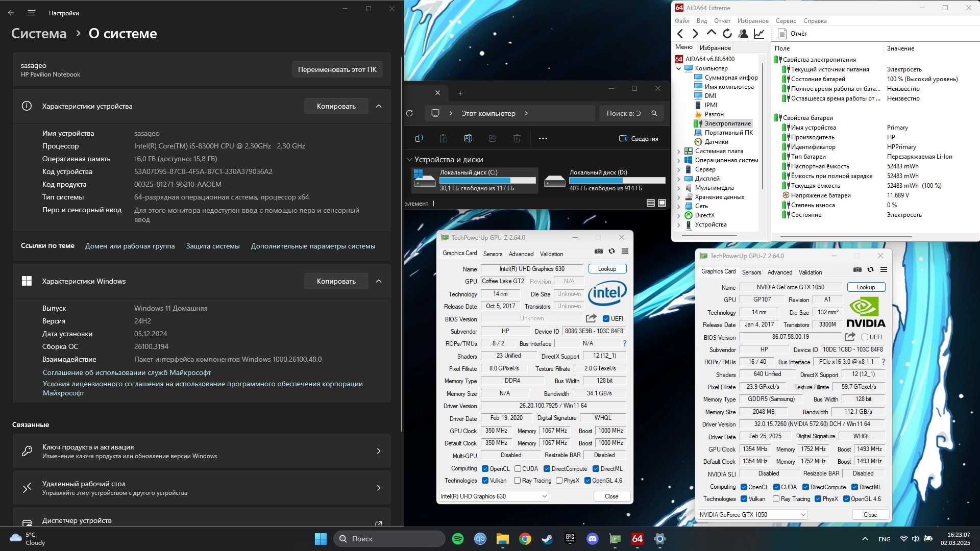Collapse Характеристики устройства section
Image resolution: width=980 pixels, height=551 pixels.
[379, 106]
